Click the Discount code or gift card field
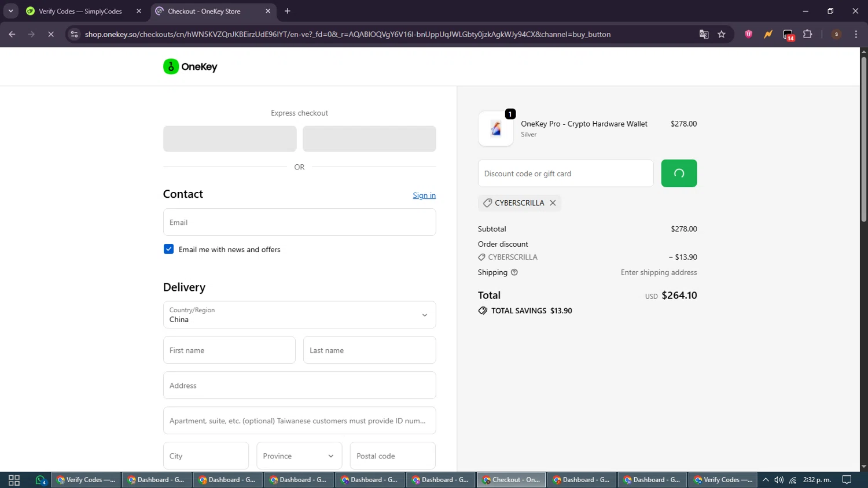 [565, 173]
